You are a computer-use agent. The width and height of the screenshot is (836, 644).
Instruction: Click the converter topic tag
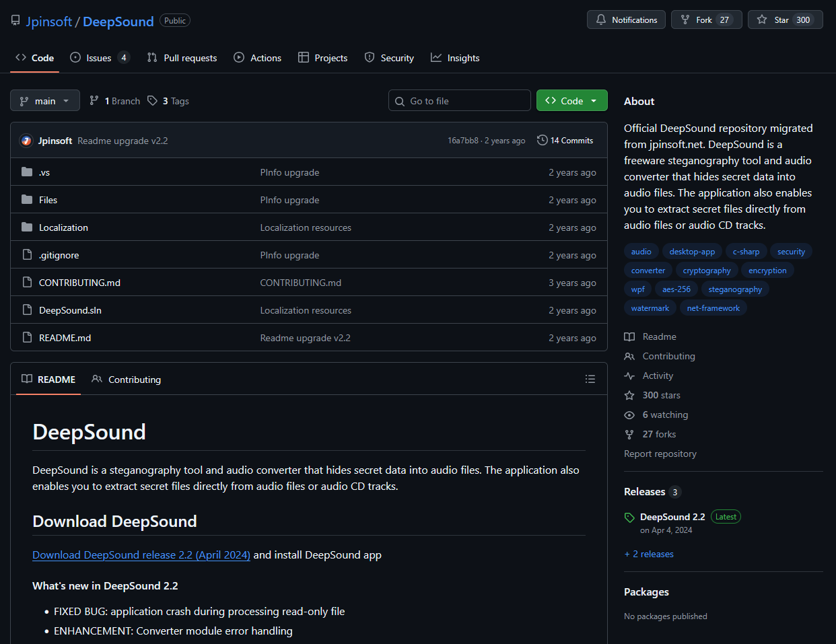(648, 271)
